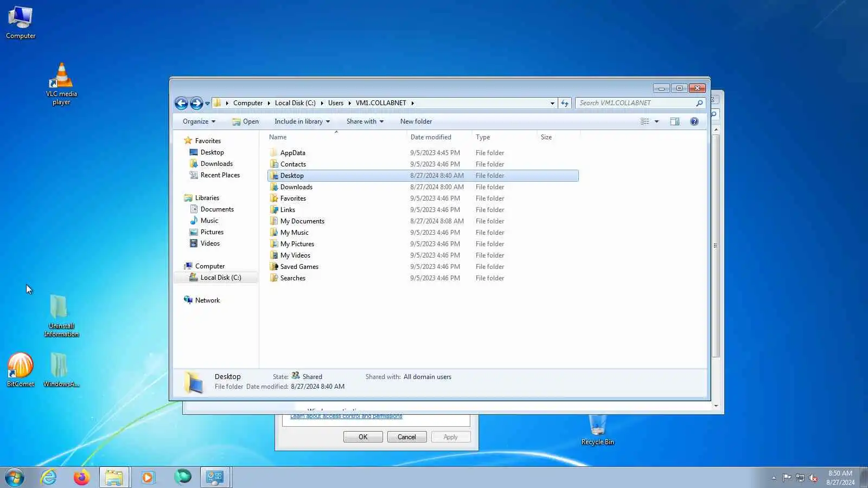Open the Windows Start button
This screenshot has width=868, height=488.
pos(15,477)
